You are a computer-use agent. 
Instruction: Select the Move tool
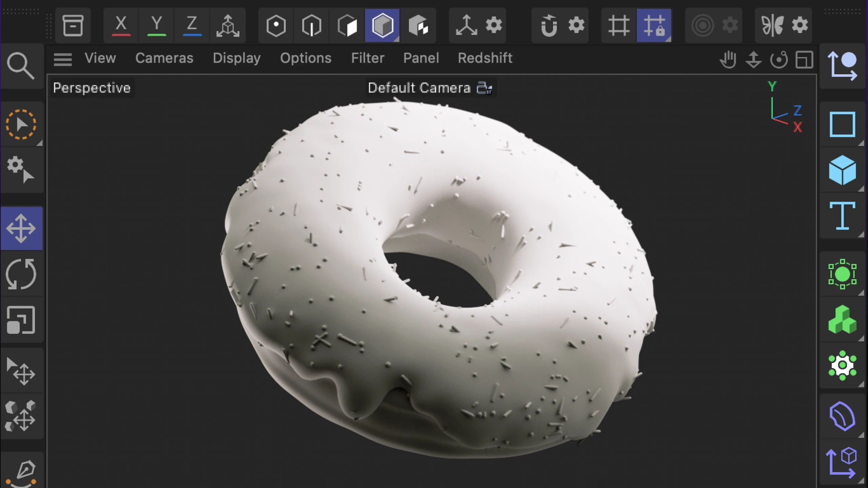tap(21, 228)
